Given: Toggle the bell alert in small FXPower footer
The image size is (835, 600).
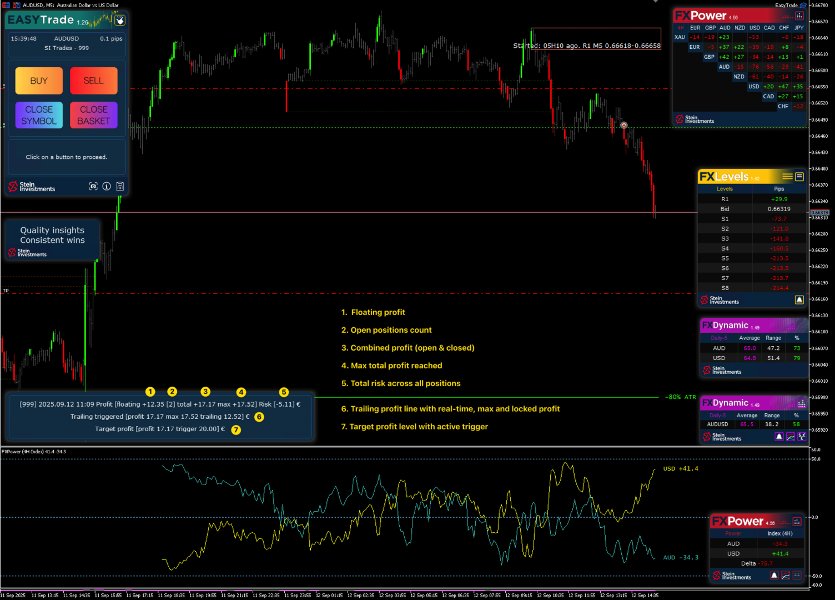Looking at the screenshot, I should pos(774,576).
